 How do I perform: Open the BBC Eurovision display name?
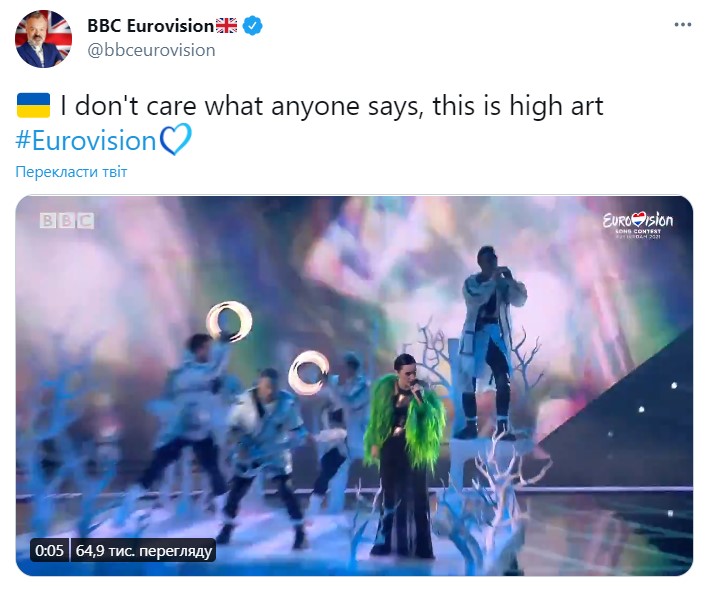[150, 26]
